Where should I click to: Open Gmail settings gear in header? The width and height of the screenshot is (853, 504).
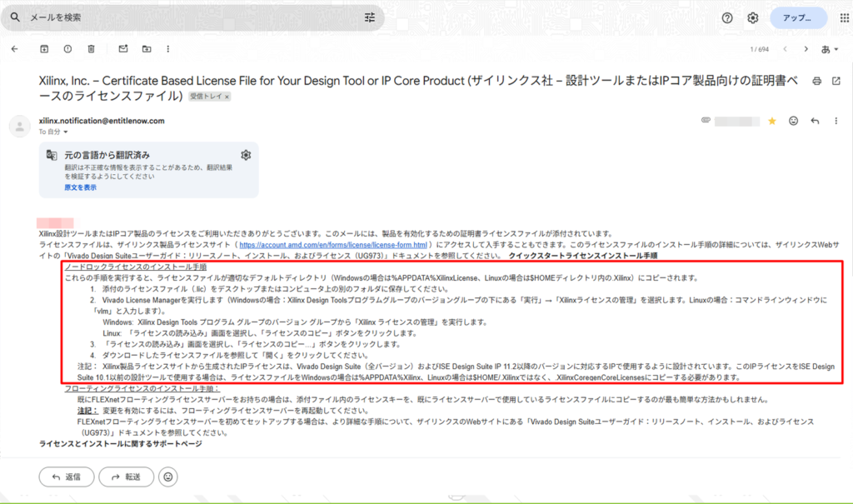753,18
